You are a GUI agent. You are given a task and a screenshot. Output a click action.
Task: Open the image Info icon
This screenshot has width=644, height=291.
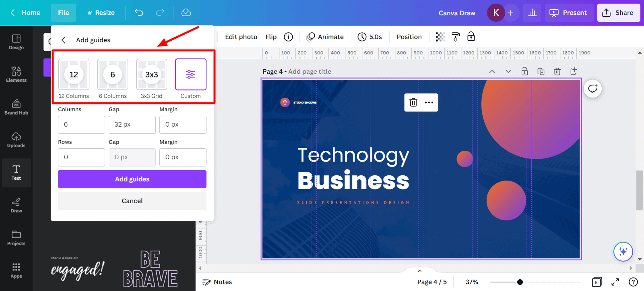tap(288, 37)
